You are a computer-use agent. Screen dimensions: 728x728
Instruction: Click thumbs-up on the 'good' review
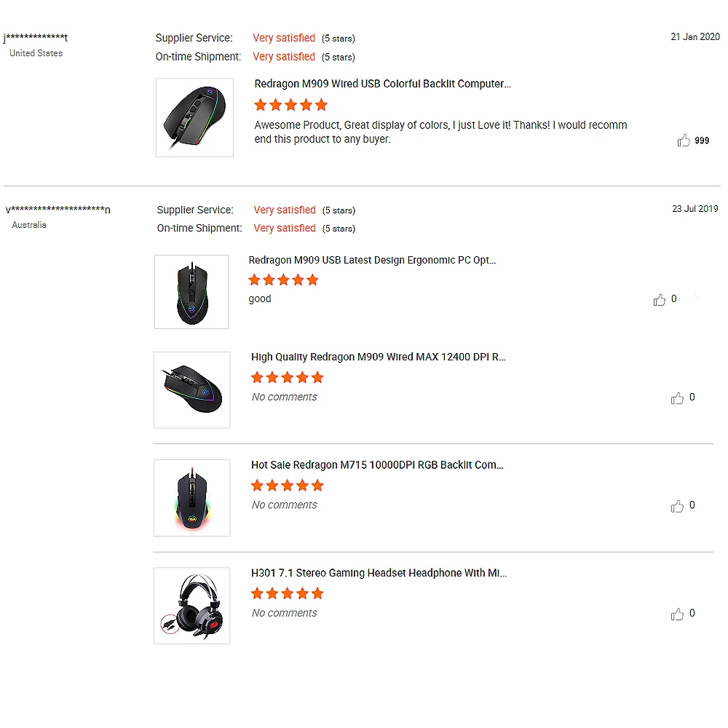pyautogui.click(x=660, y=300)
